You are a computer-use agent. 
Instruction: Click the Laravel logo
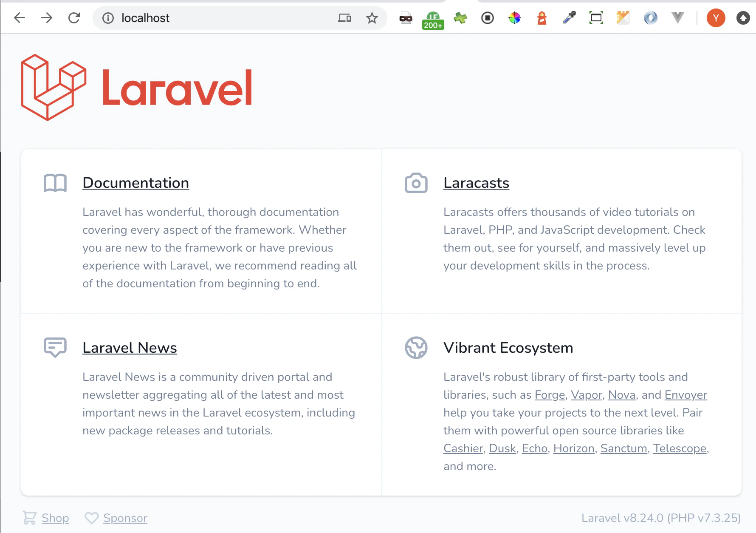pos(137,88)
